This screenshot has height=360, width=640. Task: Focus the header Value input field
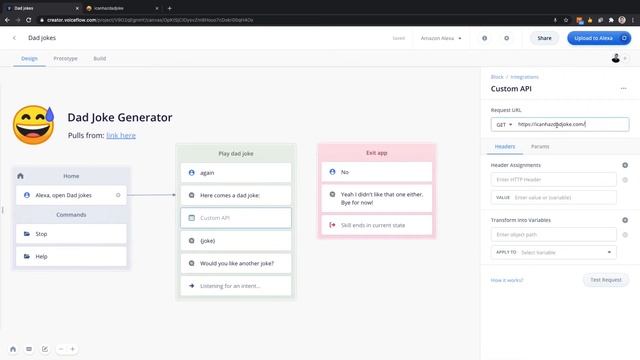coord(553,198)
